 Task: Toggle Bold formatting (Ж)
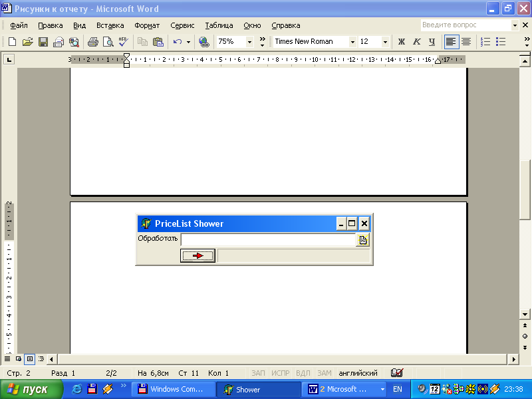[x=402, y=42]
